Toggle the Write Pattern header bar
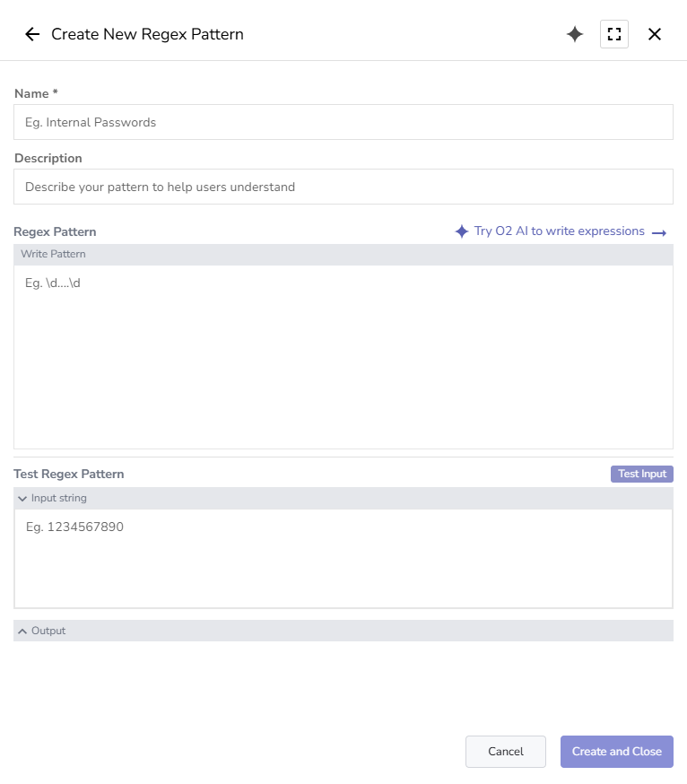687x784 pixels. [x=343, y=254]
